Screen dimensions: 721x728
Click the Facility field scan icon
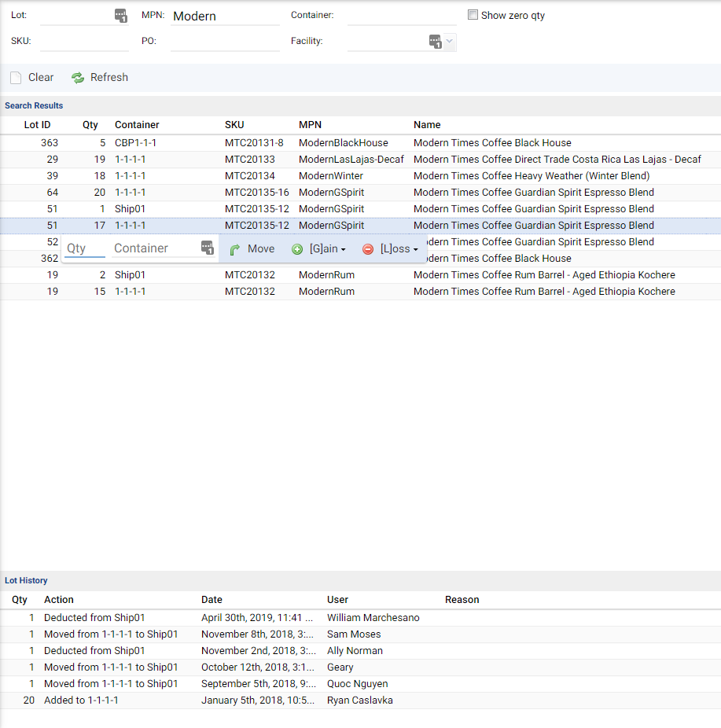coord(435,42)
